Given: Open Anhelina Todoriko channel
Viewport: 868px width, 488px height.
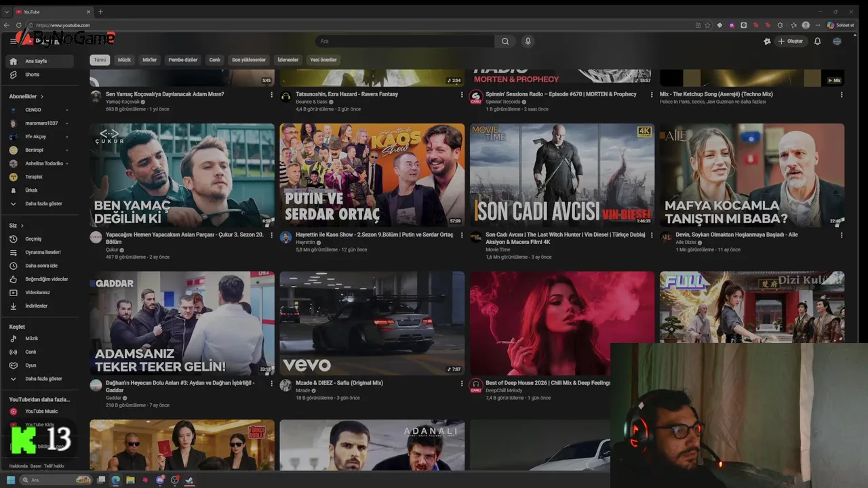Looking at the screenshot, I should 40,163.
